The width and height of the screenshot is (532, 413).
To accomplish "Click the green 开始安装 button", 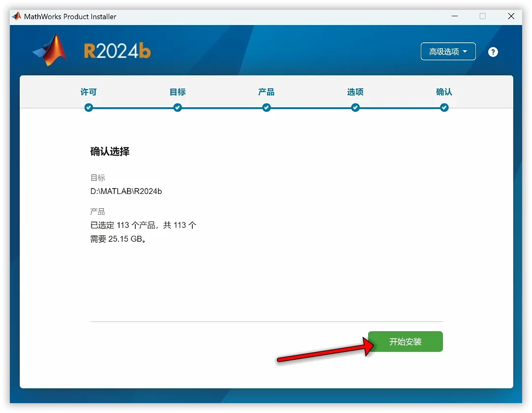I will 405,342.
